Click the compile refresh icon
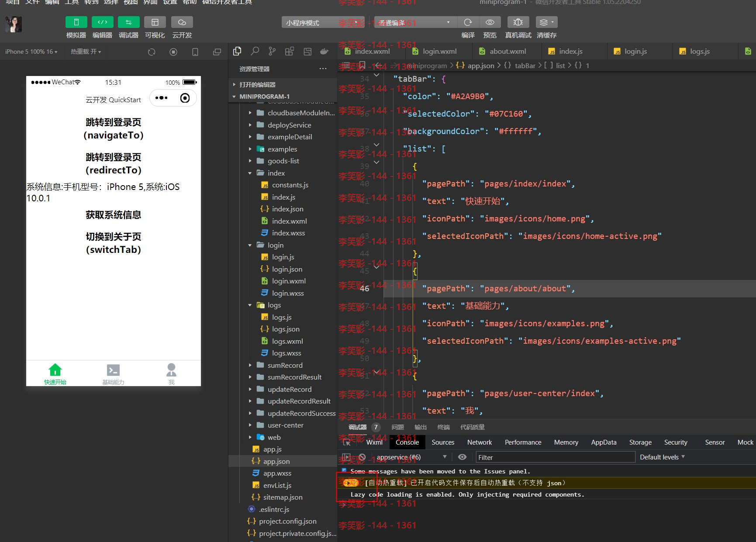The image size is (756, 542). point(468,22)
